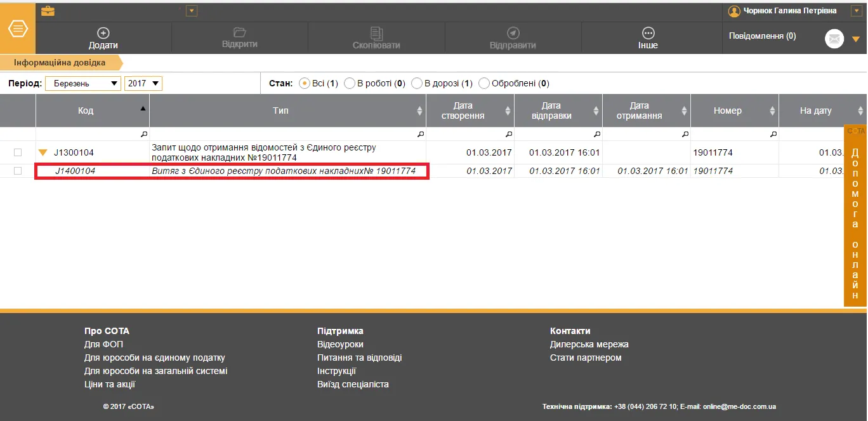Open the Виїзд спеціаліста link
Image resolution: width=868 pixels, height=421 pixels.
click(353, 384)
